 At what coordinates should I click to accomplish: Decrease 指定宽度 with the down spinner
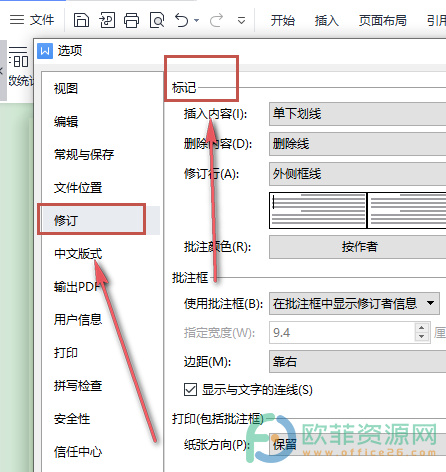click(x=422, y=337)
